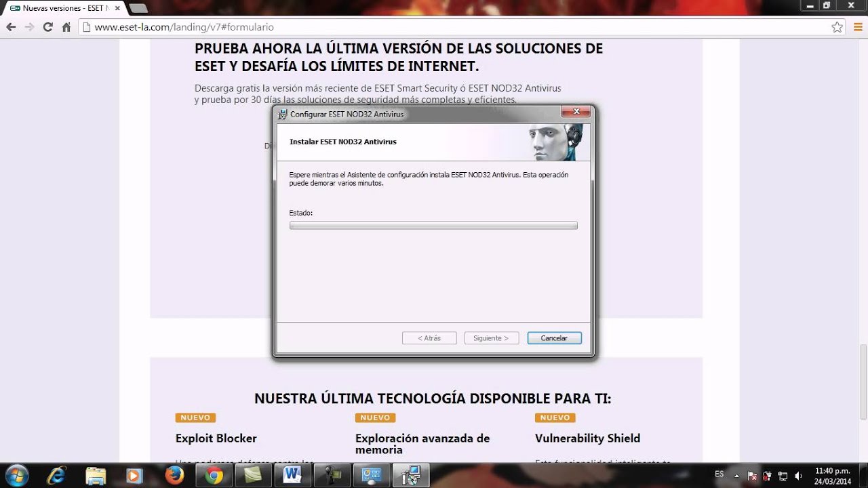Image resolution: width=868 pixels, height=488 pixels.
Task: Bookmark this page with the star icon
Action: pos(837,27)
